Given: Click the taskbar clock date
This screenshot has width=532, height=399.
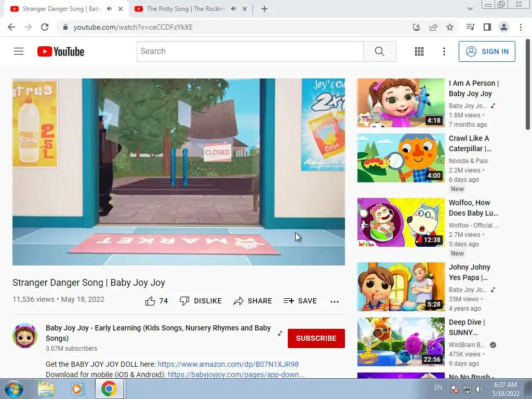Looking at the screenshot, I should 506,389.
